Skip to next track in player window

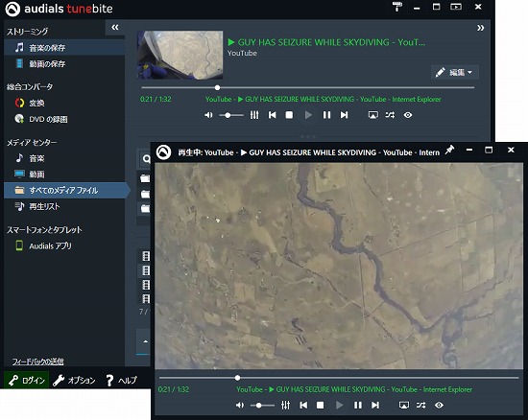[x=375, y=406]
